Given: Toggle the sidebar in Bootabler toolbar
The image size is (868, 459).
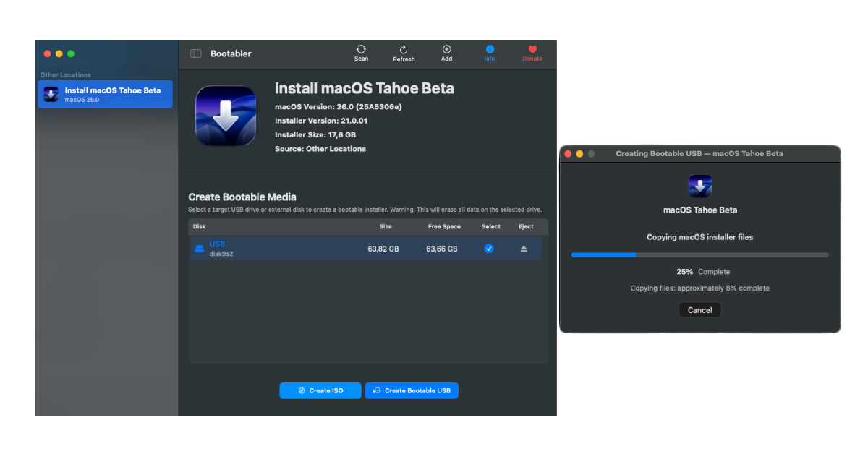Looking at the screenshot, I should (x=195, y=53).
